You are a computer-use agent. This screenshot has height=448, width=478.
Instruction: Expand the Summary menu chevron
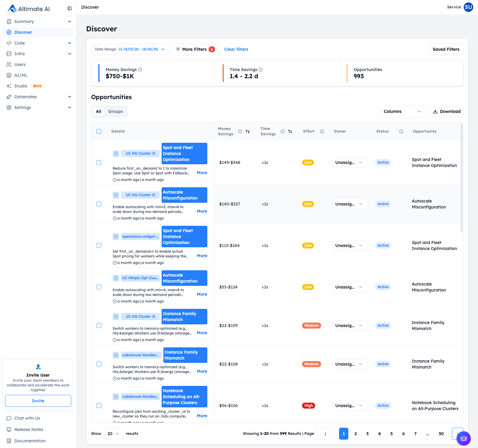pos(70,22)
